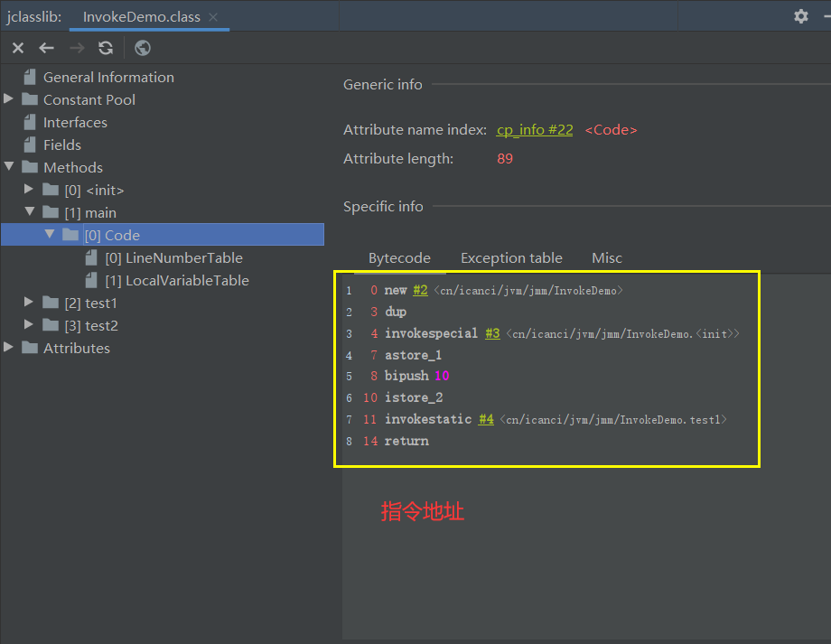Switch to the Misc tab

[607, 258]
